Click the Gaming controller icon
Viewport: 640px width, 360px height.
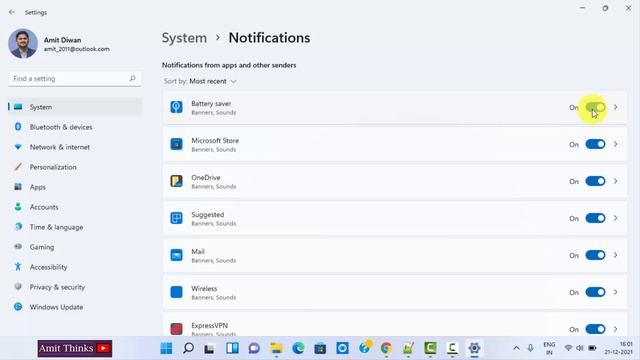[x=18, y=247]
